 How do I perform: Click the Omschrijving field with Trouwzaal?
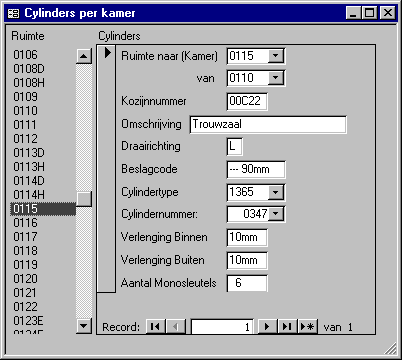[268, 124]
